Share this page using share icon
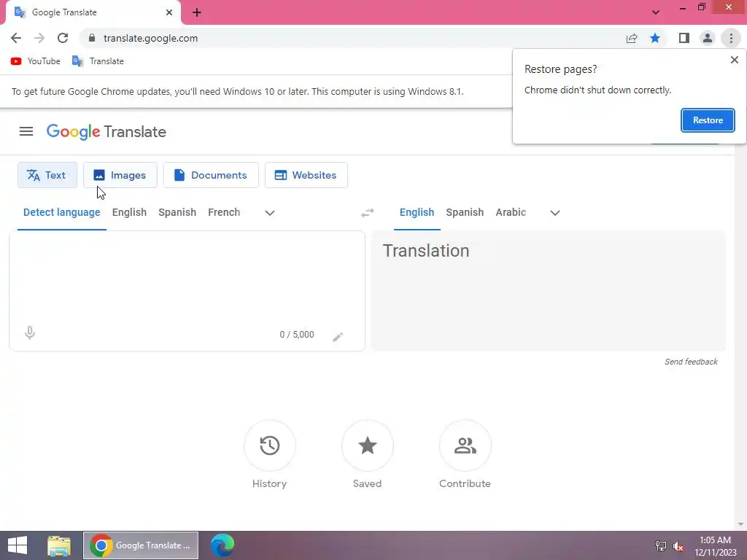Viewport: 747px width, 560px height. coord(632,39)
